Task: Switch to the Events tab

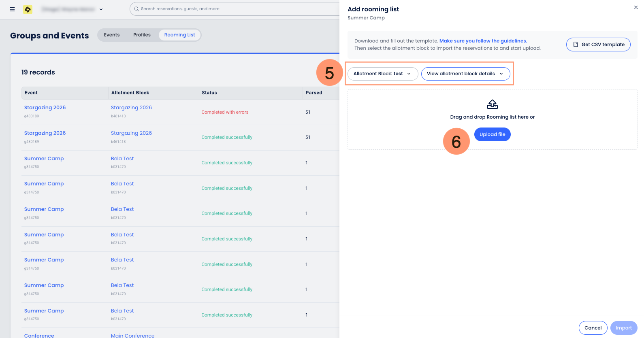Action: pos(112,35)
